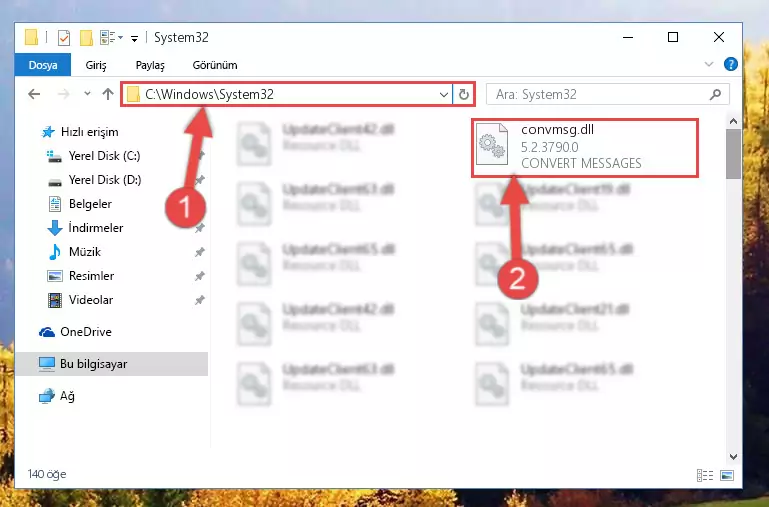The width and height of the screenshot is (769, 507).
Task: Select Ağ in the navigation pane
Action: coord(67,396)
